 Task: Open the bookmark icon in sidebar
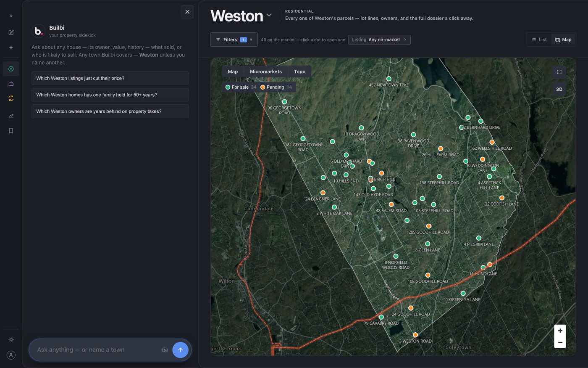11,131
